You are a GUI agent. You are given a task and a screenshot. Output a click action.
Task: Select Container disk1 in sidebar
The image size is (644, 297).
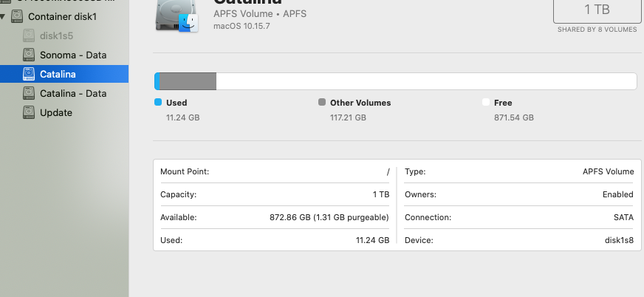tap(64, 16)
